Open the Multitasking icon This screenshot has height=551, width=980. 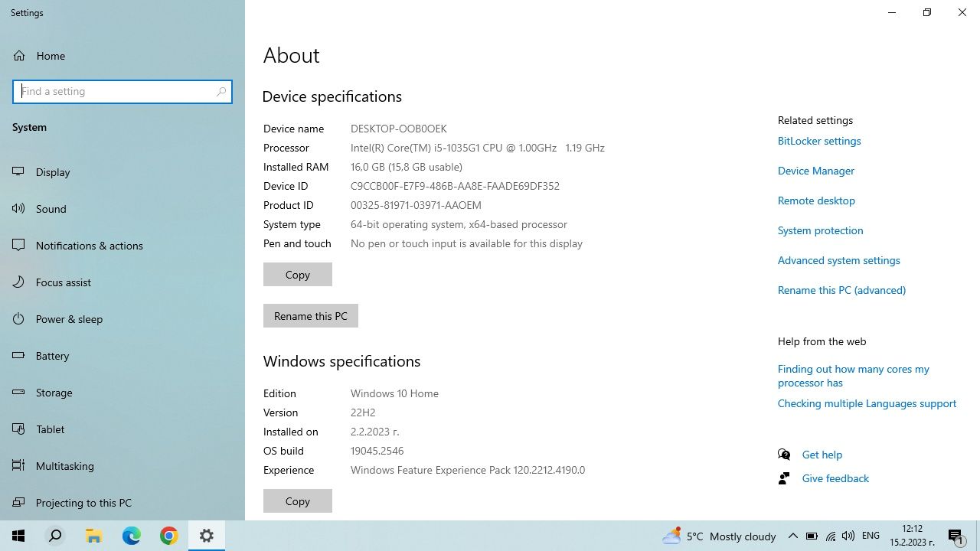(x=19, y=466)
